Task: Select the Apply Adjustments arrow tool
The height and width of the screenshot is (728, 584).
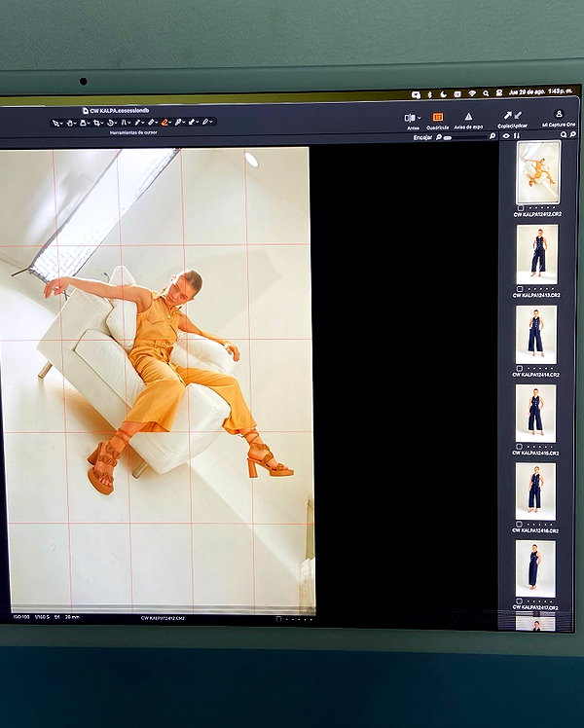Action: [x=191, y=123]
